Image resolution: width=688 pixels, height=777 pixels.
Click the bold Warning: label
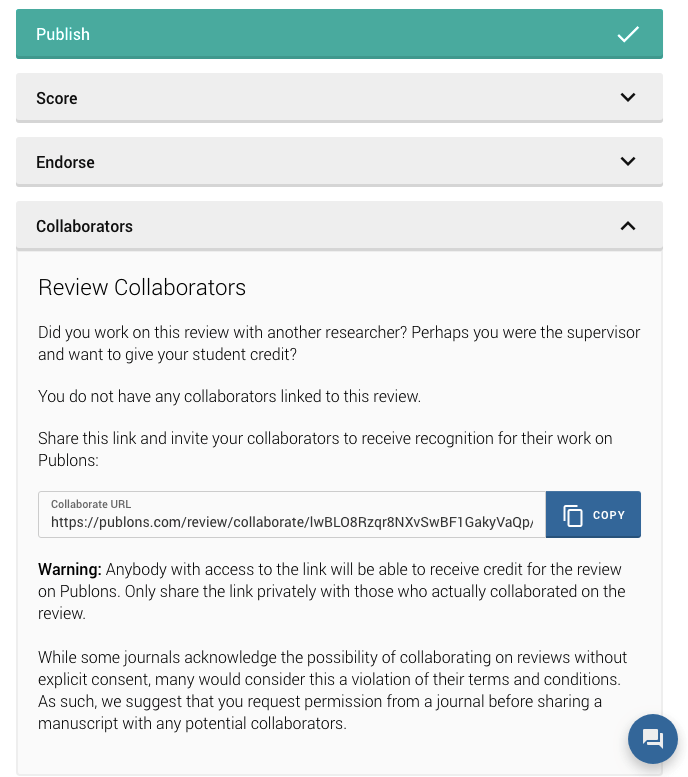point(70,569)
